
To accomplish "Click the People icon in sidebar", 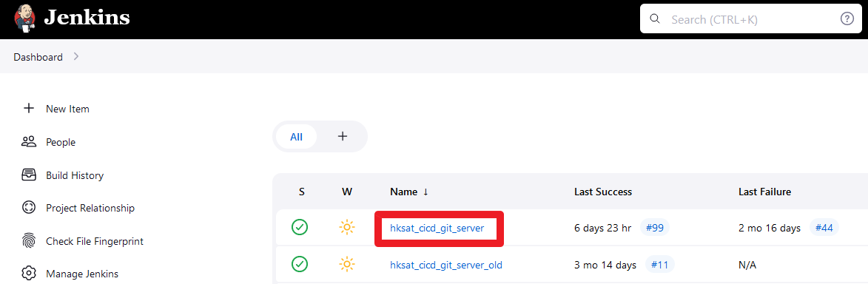I will coord(28,142).
